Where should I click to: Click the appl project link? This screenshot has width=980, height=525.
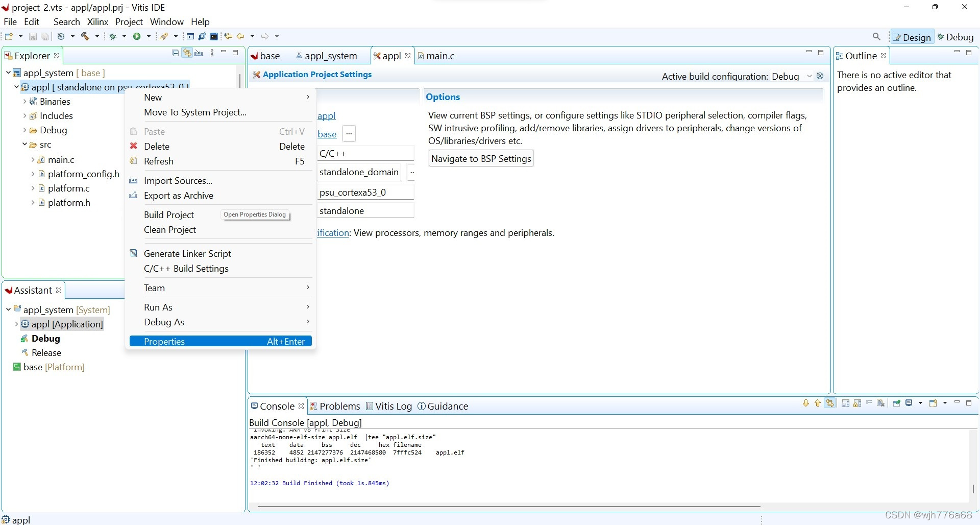tap(327, 116)
